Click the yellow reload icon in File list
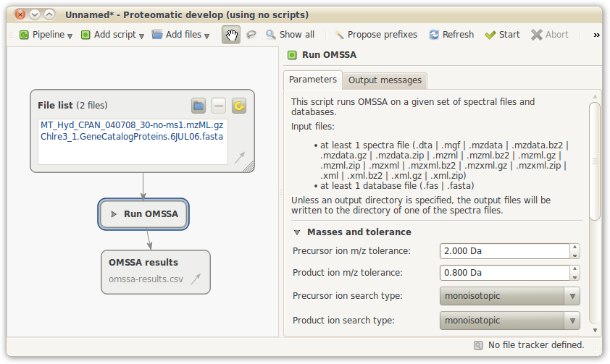Screen dimensions: 610x364 coord(238,106)
